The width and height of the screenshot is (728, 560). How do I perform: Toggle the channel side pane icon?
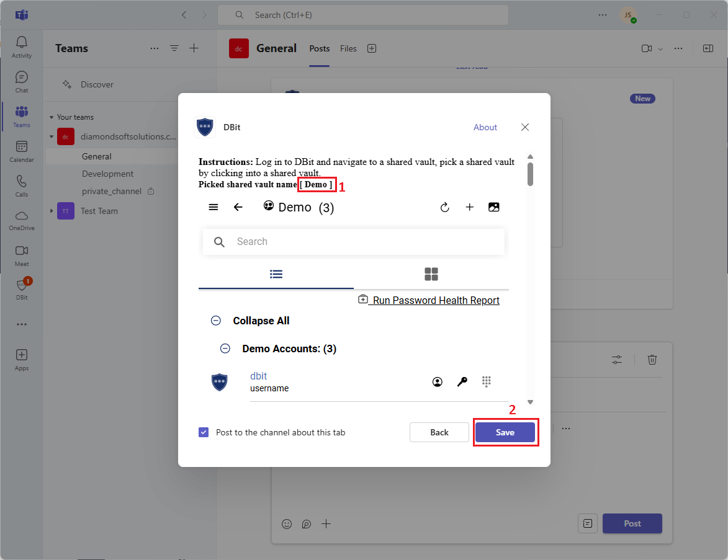708,49
